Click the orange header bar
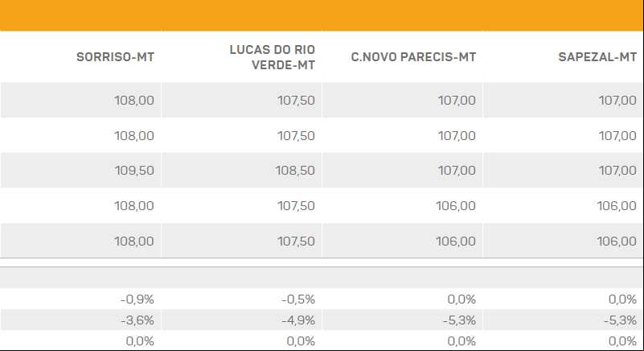 tap(322, 15)
